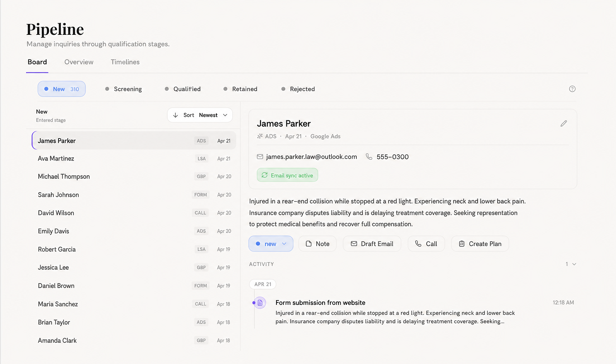Viewport: 616px width, 364px height.
Task: Select the Rejected stage
Action: pos(298,89)
